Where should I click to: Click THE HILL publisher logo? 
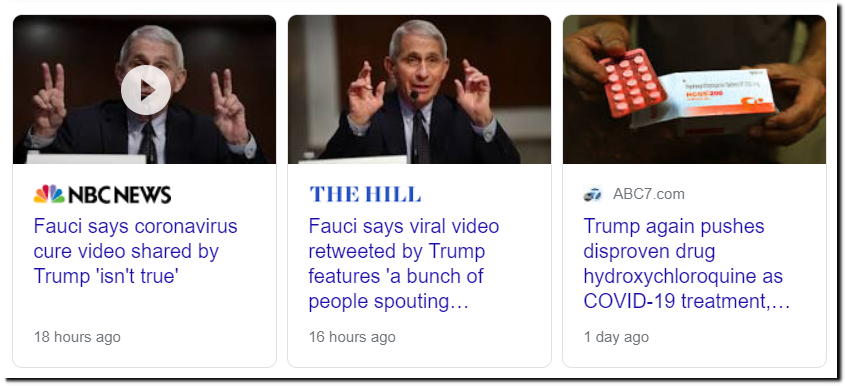(x=365, y=194)
